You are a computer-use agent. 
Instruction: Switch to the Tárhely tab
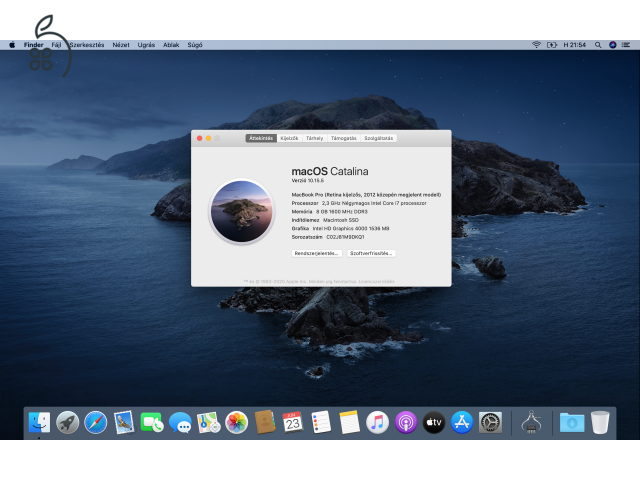point(314,138)
